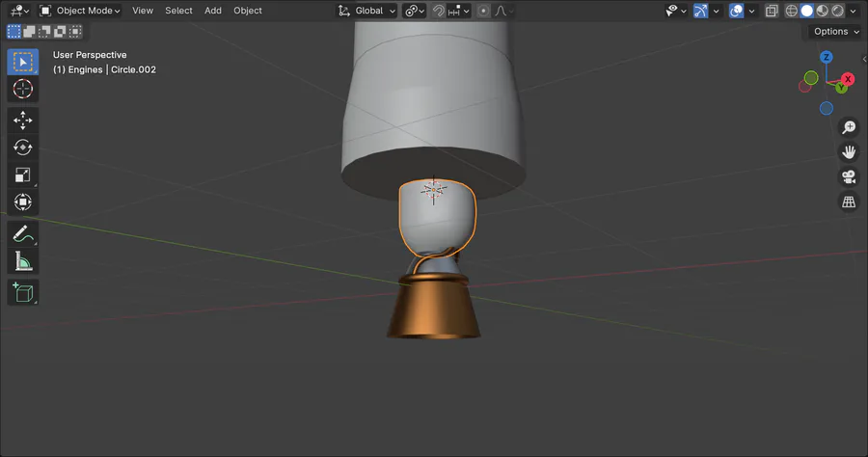Select the Annotate tool
This screenshot has width=868, height=457.
pyautogui.click(x=23, y=234)
